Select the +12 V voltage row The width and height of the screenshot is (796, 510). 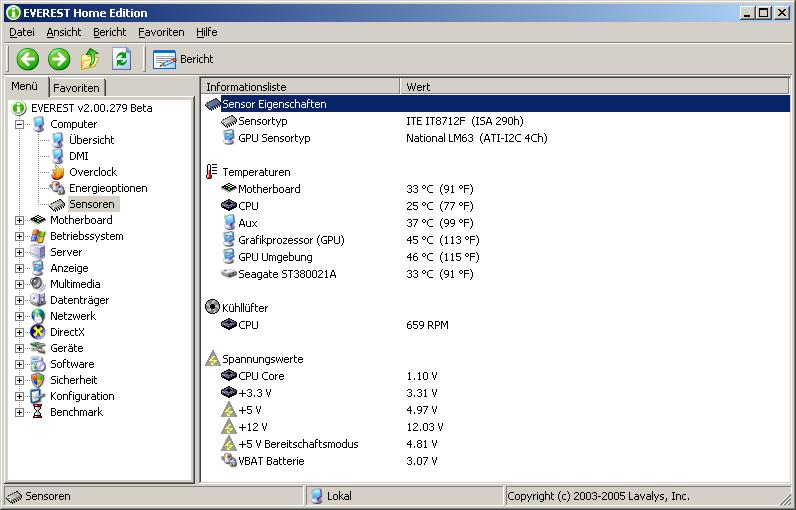pyautogui.click(x=496, y=427)
